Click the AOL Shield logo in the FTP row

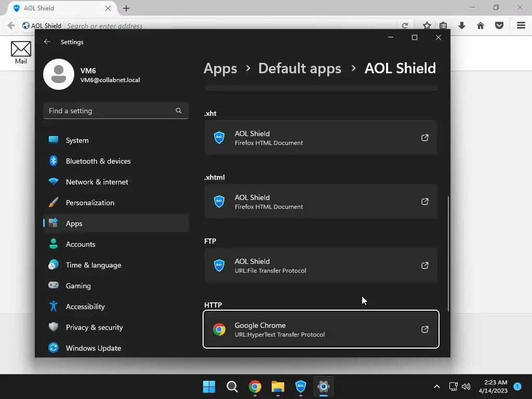(x=219, y=265)
